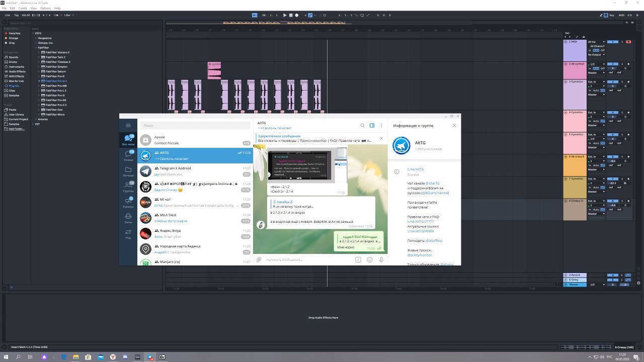644x362 pixels.
Task: Arm the '1 MIDI' track for recording
Action: tap(628, 42)
